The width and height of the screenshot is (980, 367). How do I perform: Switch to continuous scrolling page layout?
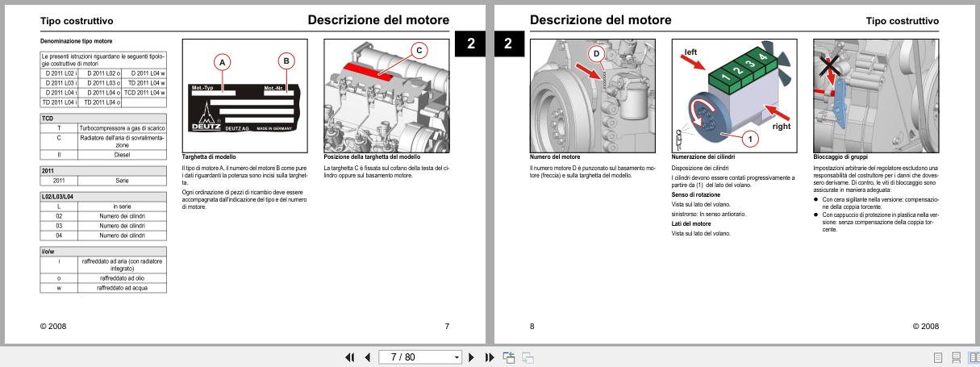click(956, 357)
